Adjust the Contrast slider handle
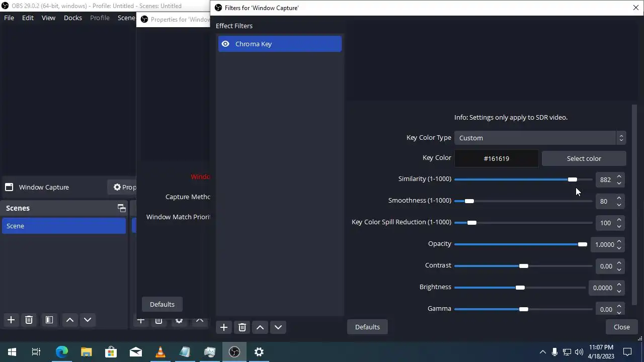This screenshot has height=362, width=644. [523, 266]
